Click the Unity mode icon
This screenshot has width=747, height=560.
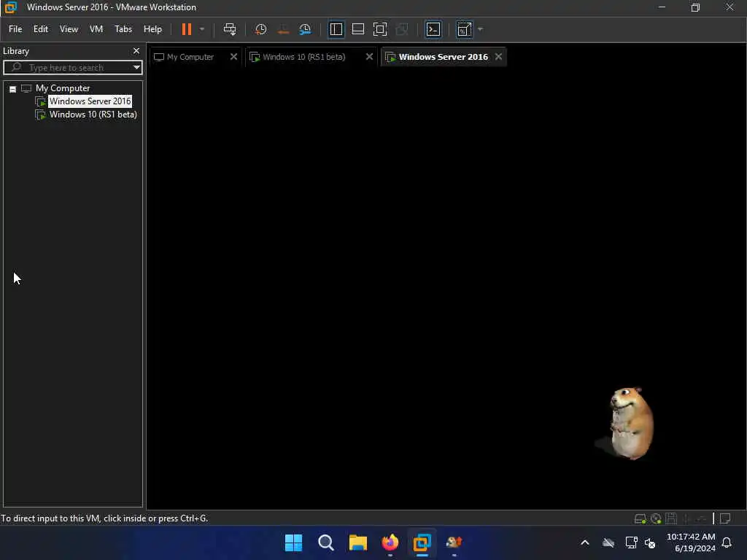coord(402,29)
